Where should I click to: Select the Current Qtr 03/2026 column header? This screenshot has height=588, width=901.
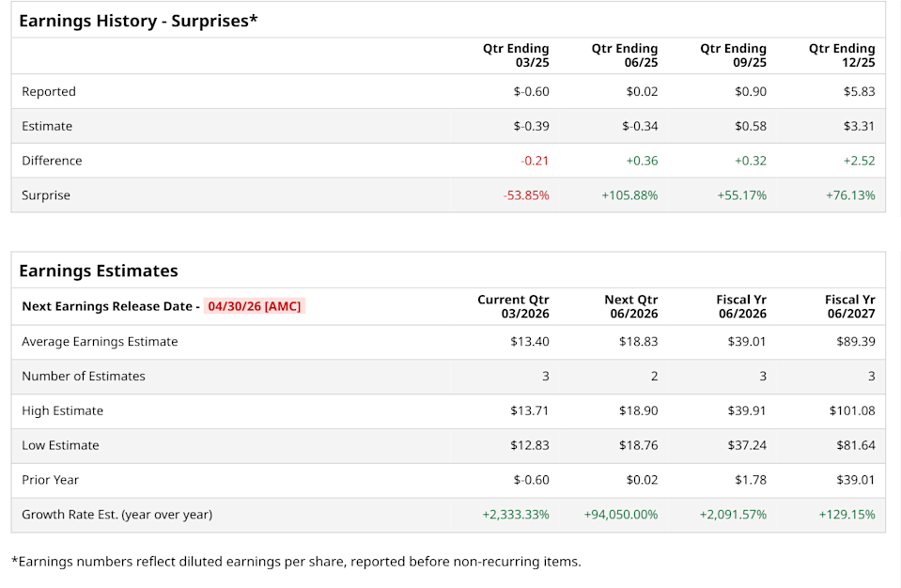513,306
